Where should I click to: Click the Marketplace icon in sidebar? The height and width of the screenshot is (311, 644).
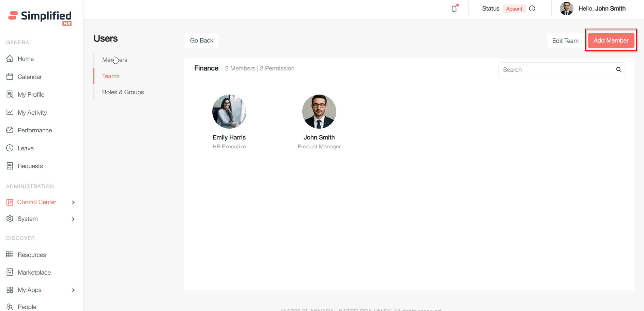(x=10, y=272)
